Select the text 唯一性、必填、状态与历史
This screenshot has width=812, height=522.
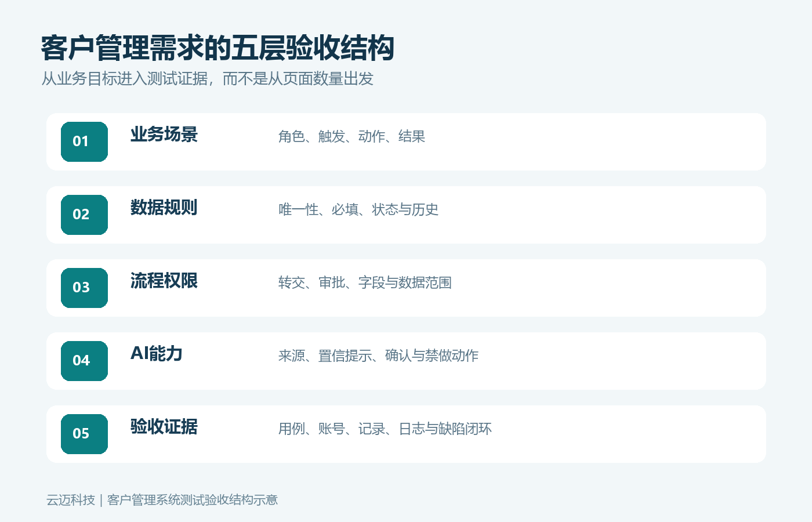pyautogui.click(x=358, y=209)
